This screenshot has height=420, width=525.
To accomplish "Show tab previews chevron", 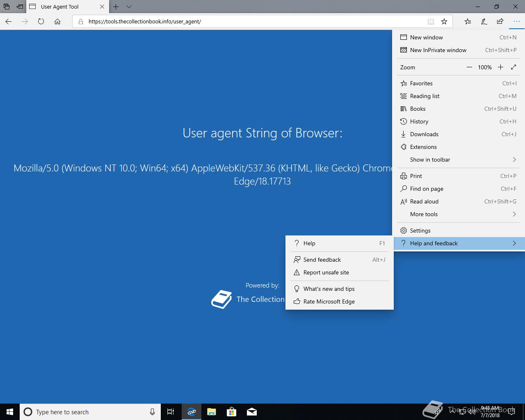I will 129,7.
